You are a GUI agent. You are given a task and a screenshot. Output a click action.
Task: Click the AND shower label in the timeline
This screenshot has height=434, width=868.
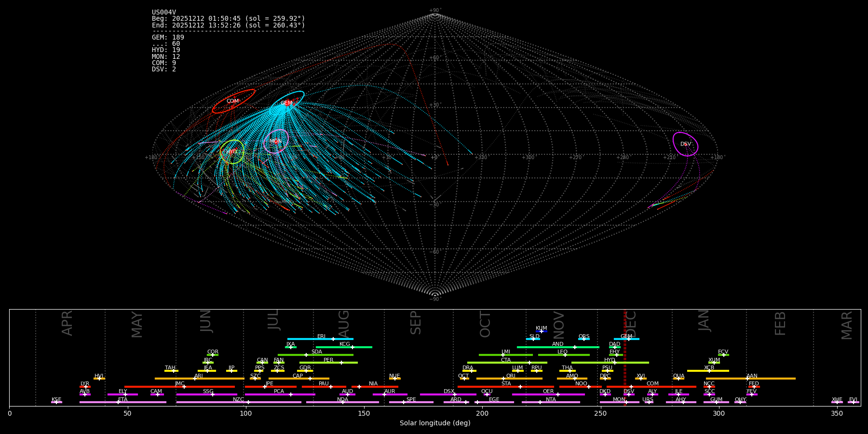[557, 344]
